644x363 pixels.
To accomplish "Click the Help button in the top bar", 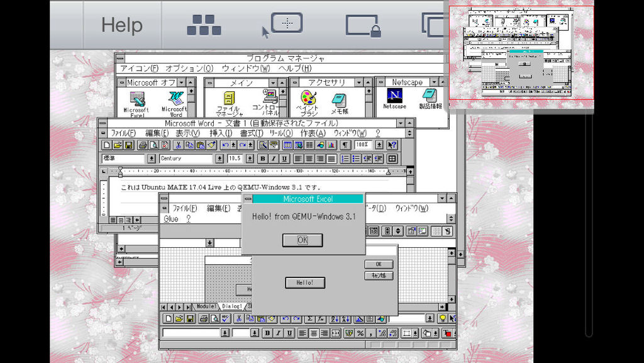I will 122,25.
